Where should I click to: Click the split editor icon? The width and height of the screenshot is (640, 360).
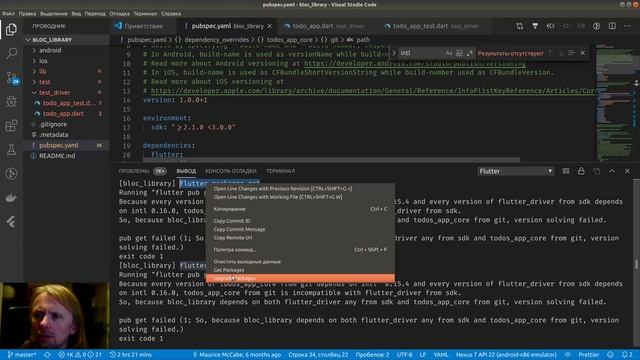pyautogui.click(x=612, y=26)
